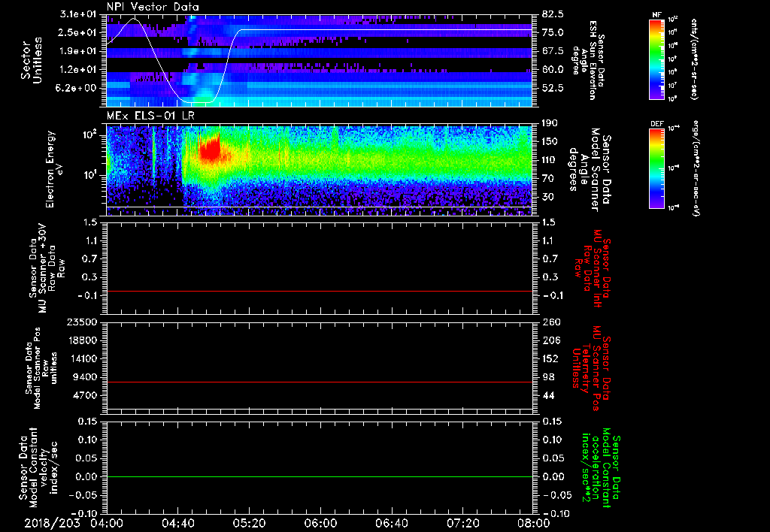Click the green zero velocity trace line
Screen dimensions: 770x532
[320, 476]
